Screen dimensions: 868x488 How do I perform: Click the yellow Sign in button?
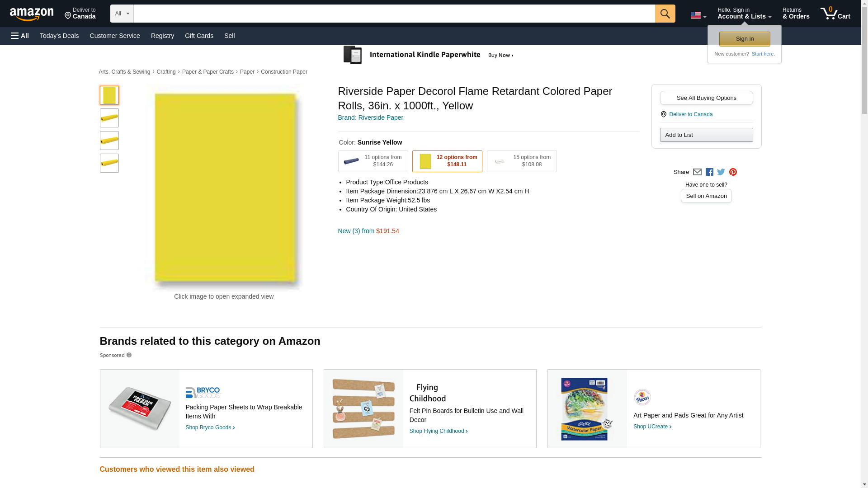tap(745, 39)
